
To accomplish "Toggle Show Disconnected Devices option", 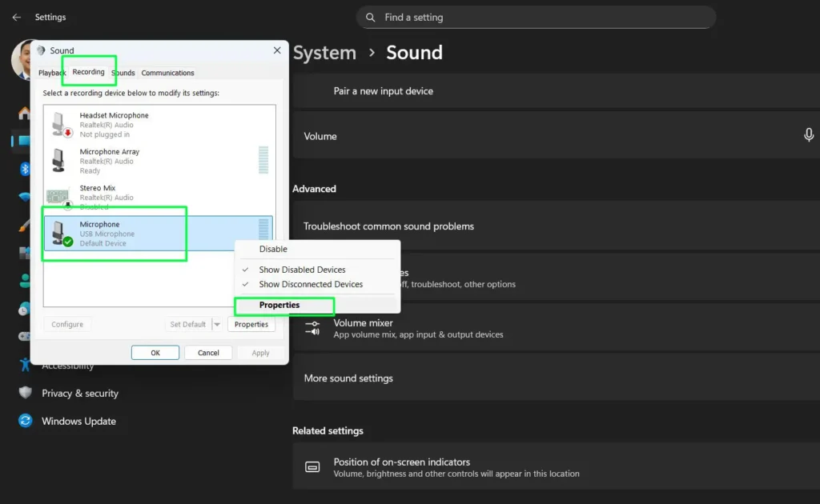I will pos(310,284).
